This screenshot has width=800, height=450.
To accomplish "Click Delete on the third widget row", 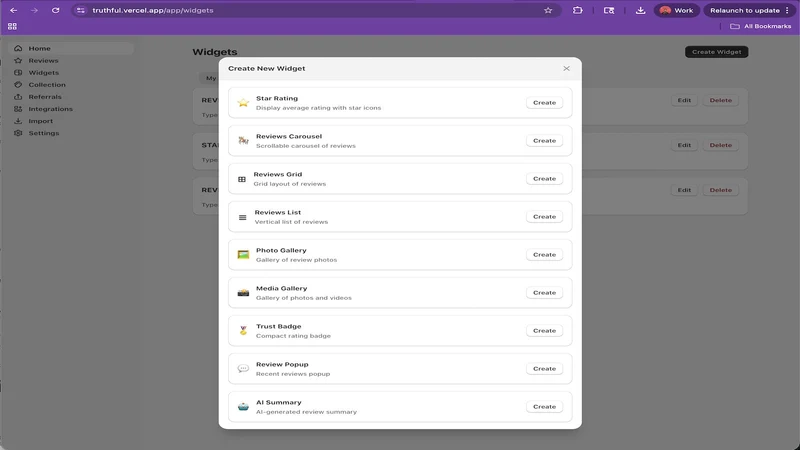I will coord(720,190).
